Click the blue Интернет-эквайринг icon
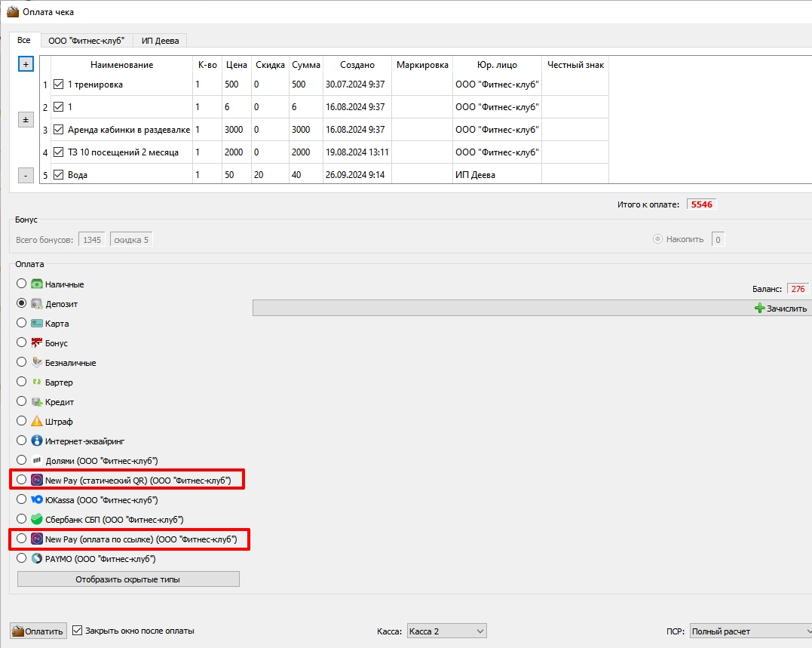This screenshot has height=648, width=812. [37, 441]
